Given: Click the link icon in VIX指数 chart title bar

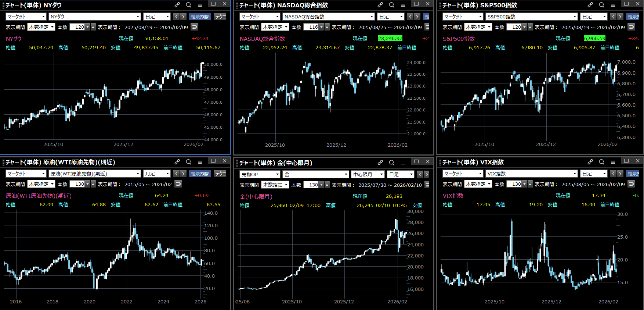Looking at the screenshot, I should click(x=590, y=162).
